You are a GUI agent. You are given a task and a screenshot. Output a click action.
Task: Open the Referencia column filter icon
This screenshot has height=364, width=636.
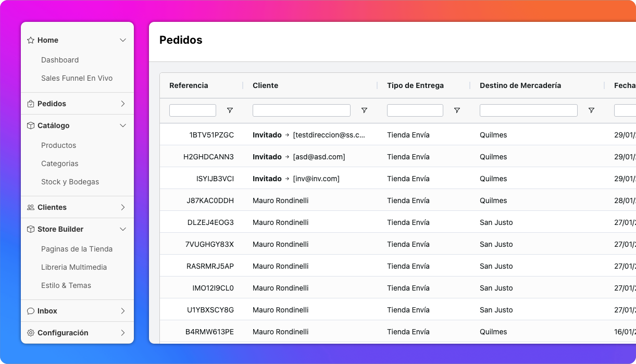tap(229, 110)
